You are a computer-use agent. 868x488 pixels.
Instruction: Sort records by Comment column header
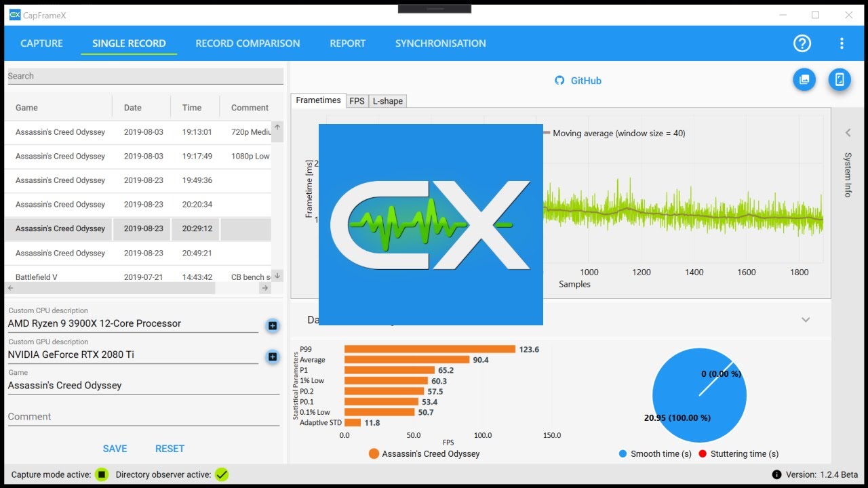(250, 107)
